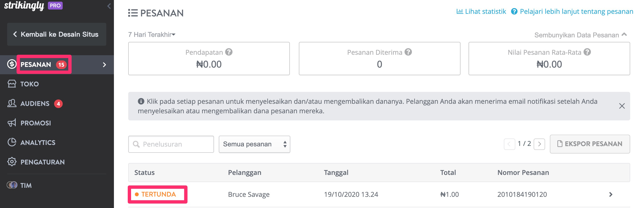Image resolution: width=644 pixels, height=208 pixels.
Task: Click the ₦1.00 total cell
Action: 449,194
